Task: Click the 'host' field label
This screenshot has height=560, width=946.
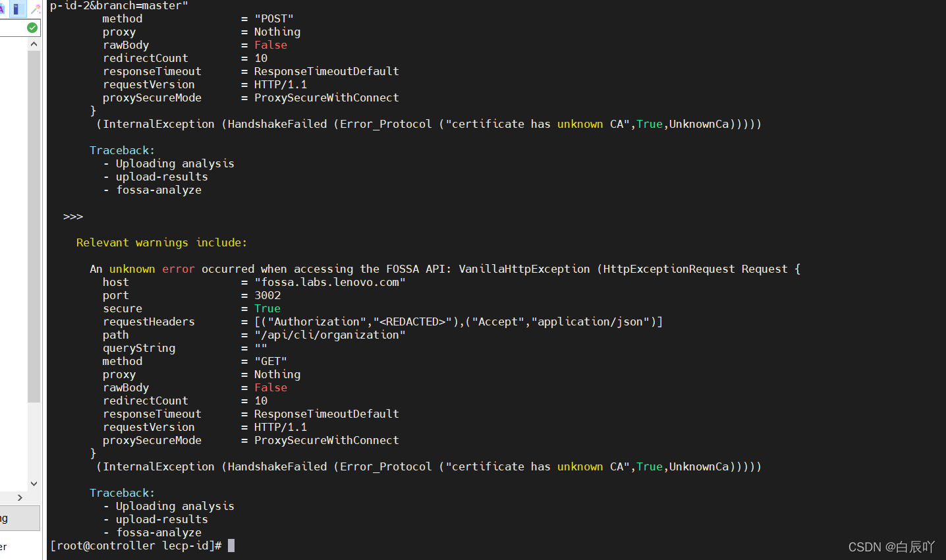Action: pyautogui.click(x=116, y=282)
